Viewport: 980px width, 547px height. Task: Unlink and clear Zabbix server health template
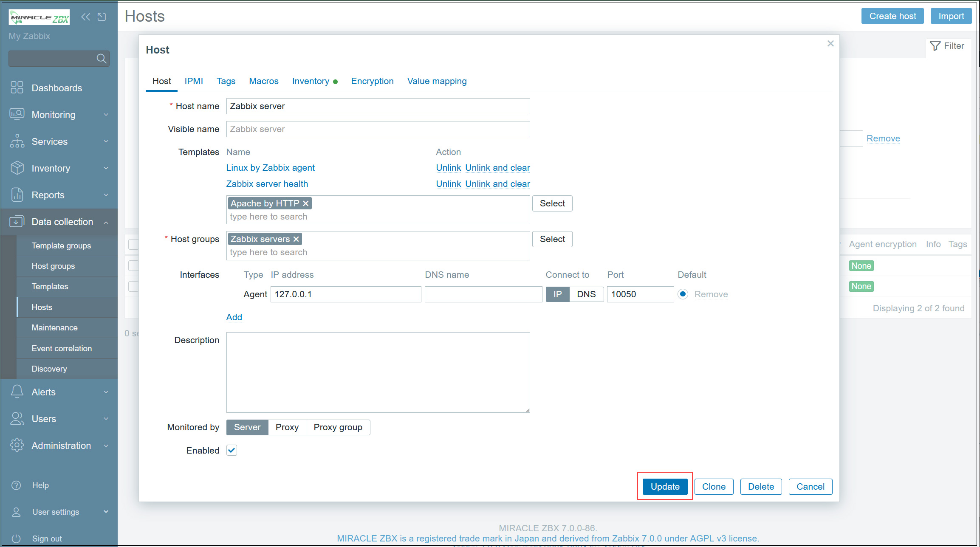pyautogui.click(x=497, y=184)
